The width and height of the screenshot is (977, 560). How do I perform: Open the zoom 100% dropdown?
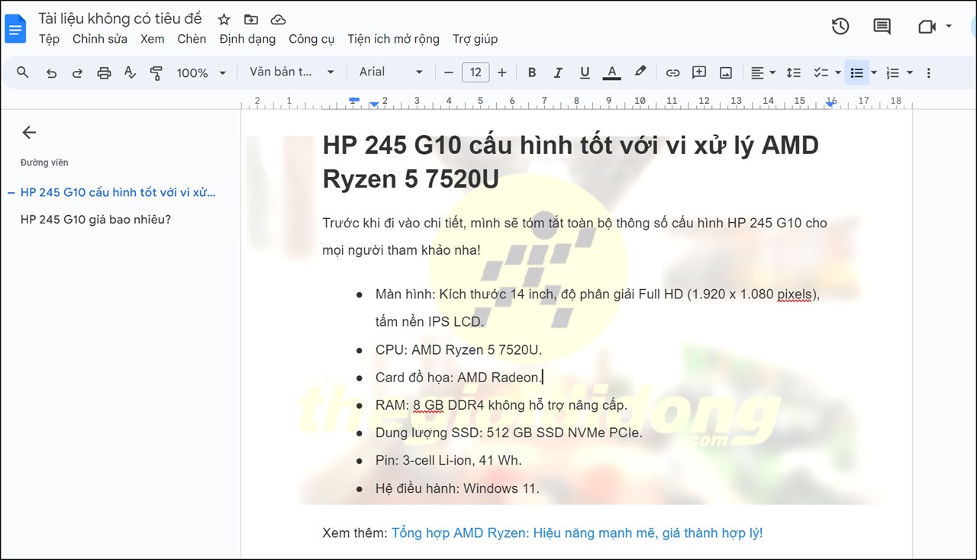[x=202, y=72]
